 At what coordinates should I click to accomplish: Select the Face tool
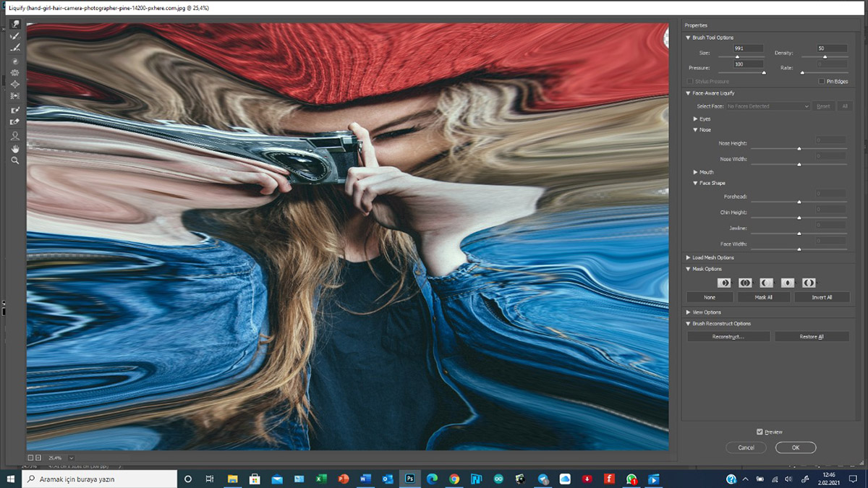point(14,135)
